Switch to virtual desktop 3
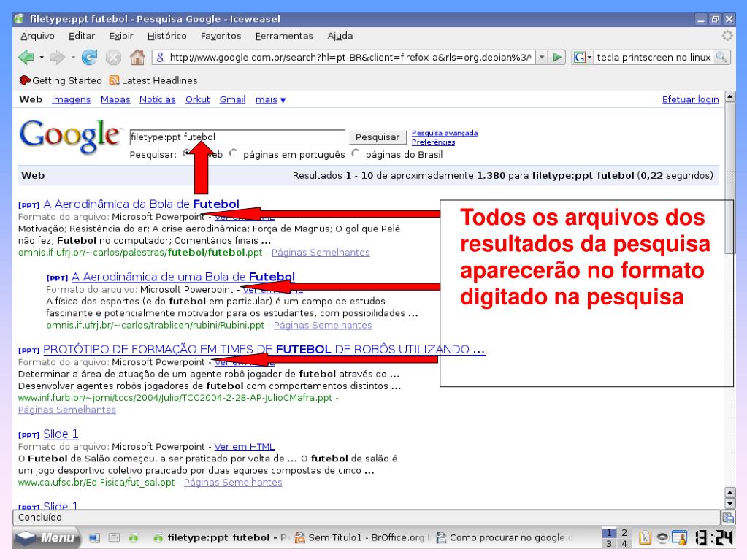This screenshot has width=747, height=560. [x=609, y=543]
